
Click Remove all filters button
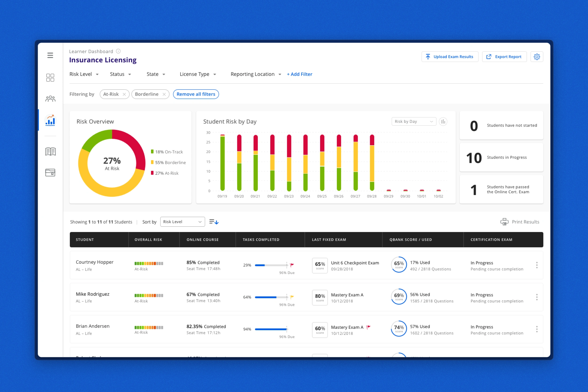(x=196, y=94)
